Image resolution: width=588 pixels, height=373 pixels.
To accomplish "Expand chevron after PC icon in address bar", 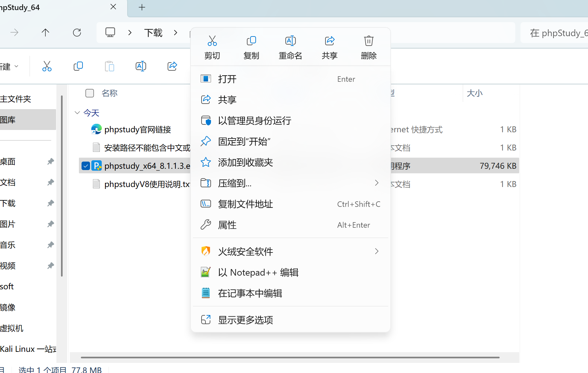I will click(130, 33).
